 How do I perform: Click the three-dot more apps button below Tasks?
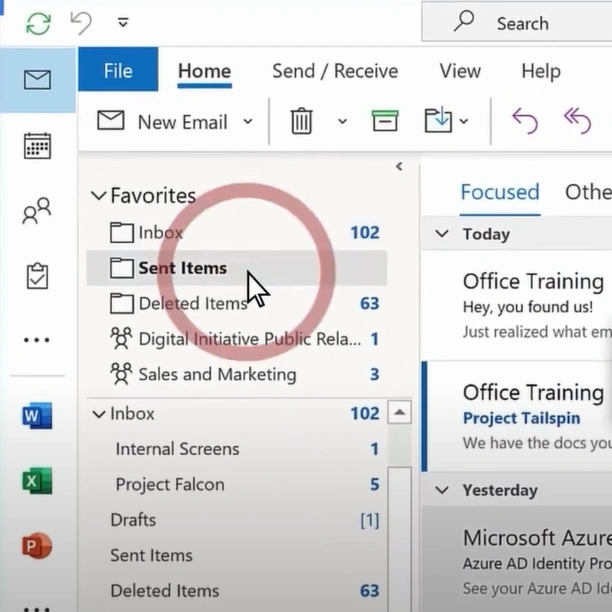click(37, 340)
